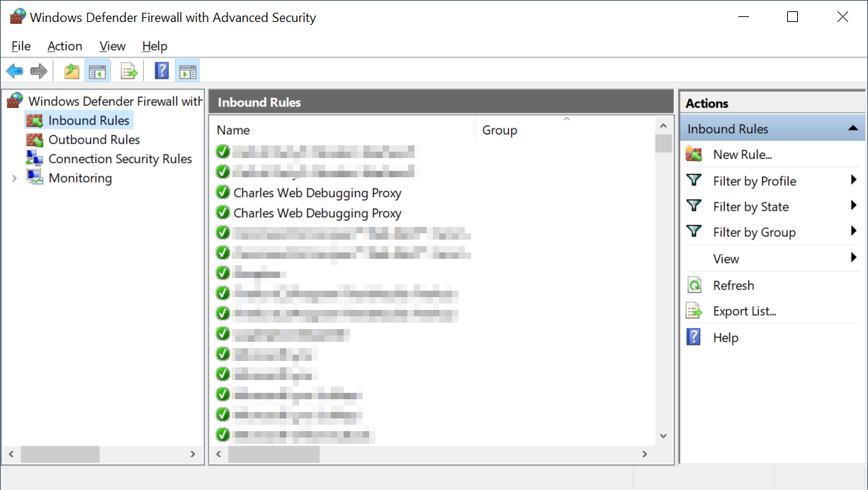Toggle the Show/Hide Console Tree toolbar icon
Screen dimensions: 868x490
click(97, 70)
